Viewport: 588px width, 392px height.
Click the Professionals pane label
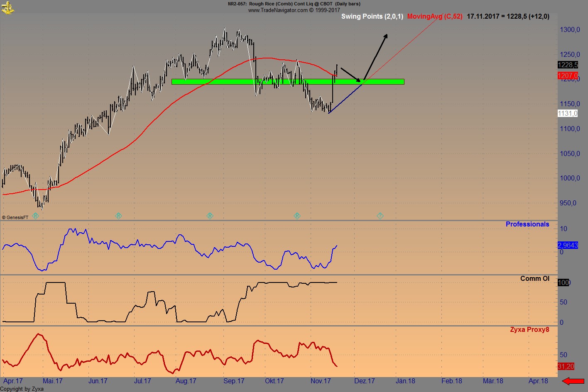coord(527,224)
